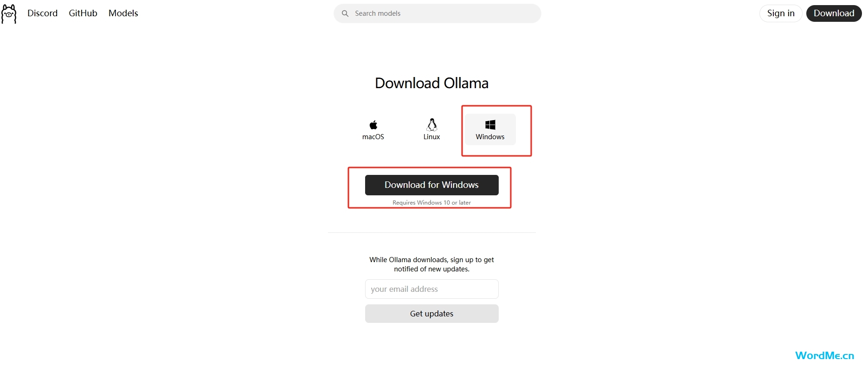Click the Linux penguin icon
This screenshot has width=868, height=373.
point(432,124)
